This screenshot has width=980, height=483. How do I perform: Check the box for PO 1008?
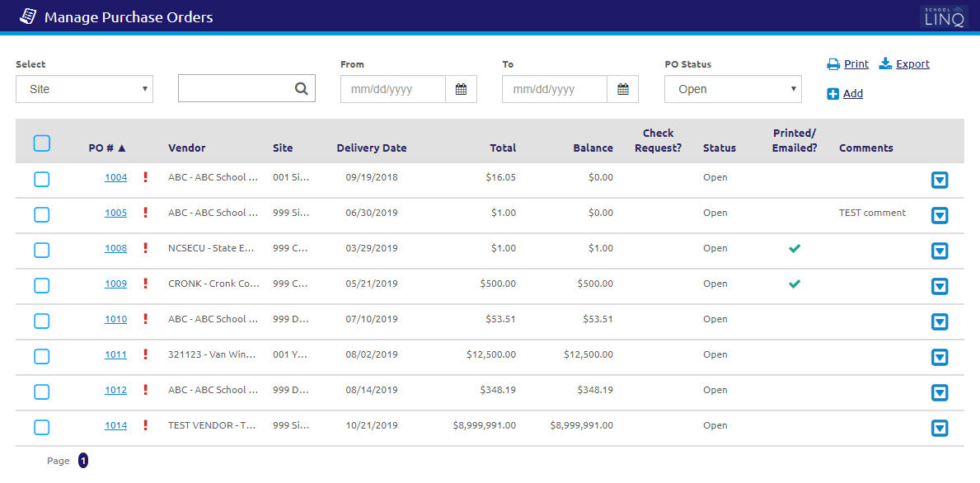click(42, 250)
